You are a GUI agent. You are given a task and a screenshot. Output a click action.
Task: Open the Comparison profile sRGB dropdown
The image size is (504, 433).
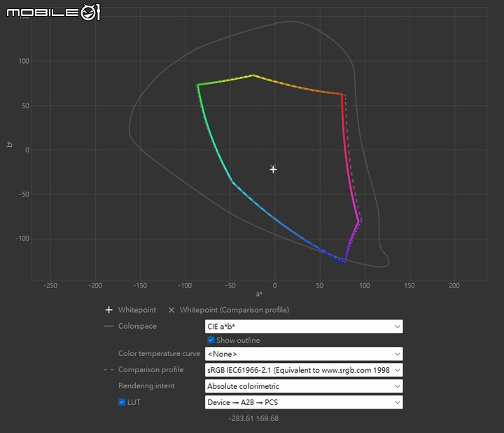click(x=303, y=370)
